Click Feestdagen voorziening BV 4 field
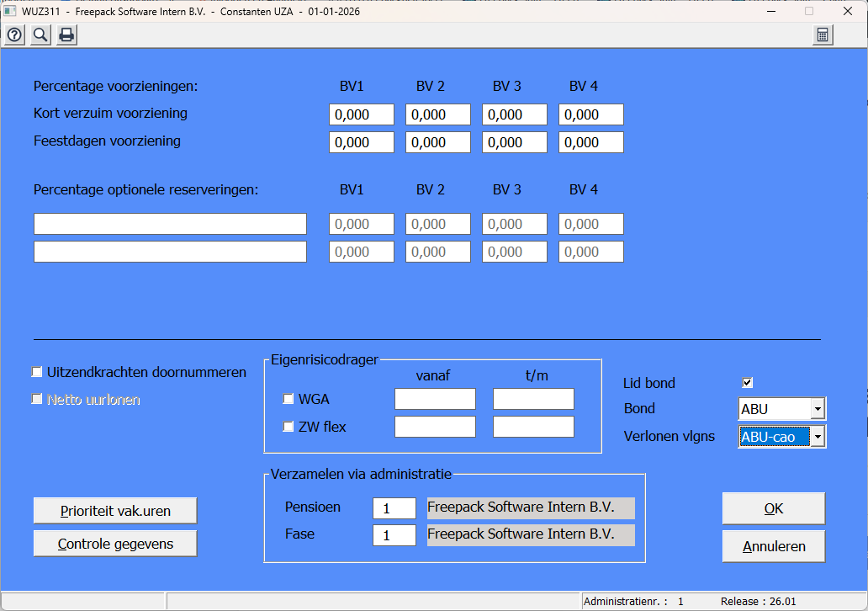This screenshot has height=611, width=868. pyautogui.click(x=590, y=142)
